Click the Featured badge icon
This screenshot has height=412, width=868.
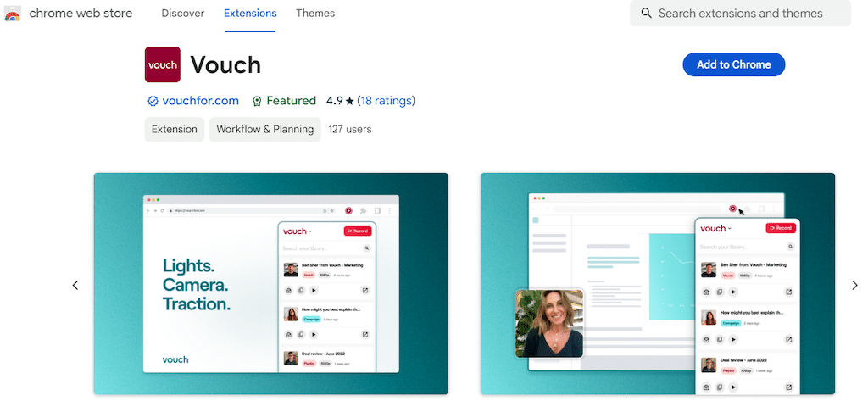257,102
